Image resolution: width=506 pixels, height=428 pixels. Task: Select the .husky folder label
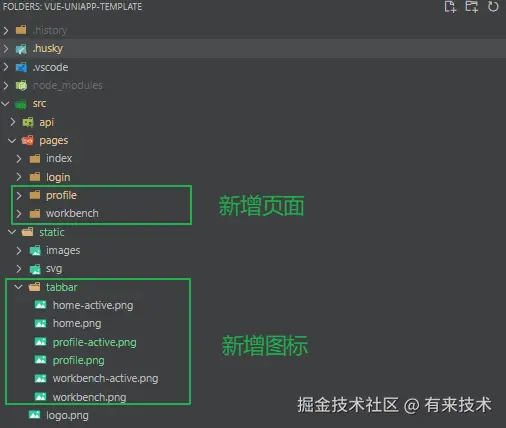pyautogui.click(x=48, y=49)
